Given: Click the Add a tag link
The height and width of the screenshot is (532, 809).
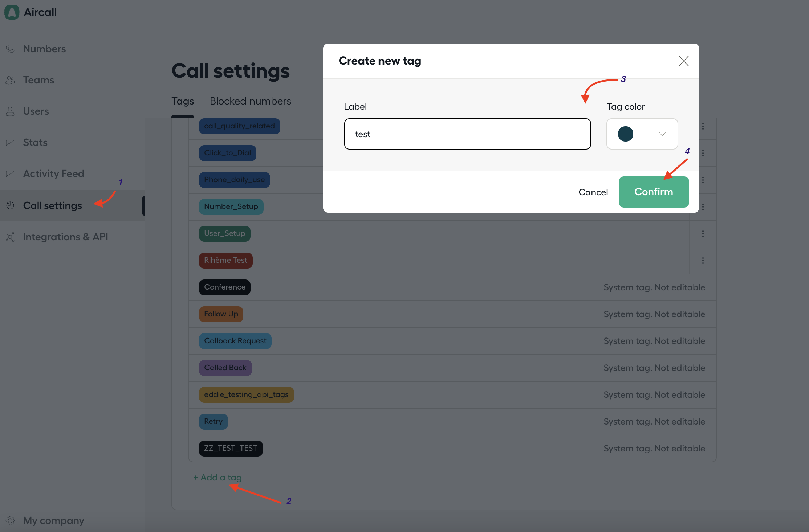Looking at the screenshot, I should click(218, 478).
